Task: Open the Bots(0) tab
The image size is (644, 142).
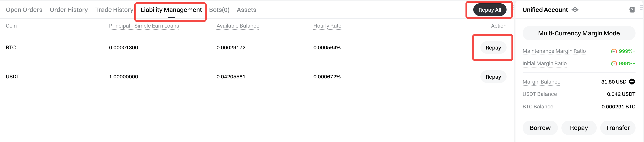Action: [x=219, y=10]
